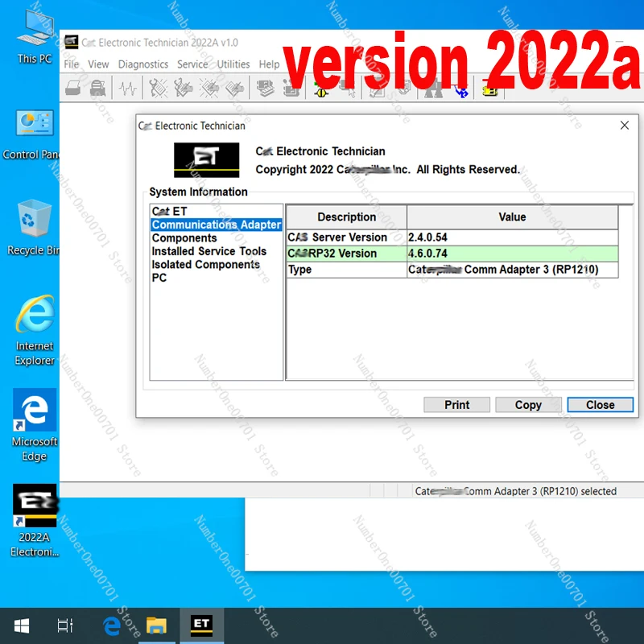
Task: Select the Type row label
Action: click(347, 270)
